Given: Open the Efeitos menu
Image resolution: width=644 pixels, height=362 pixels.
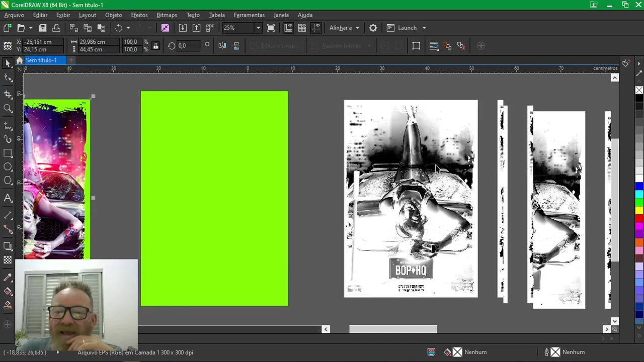Looking at the screenshot, I should 139,15.
